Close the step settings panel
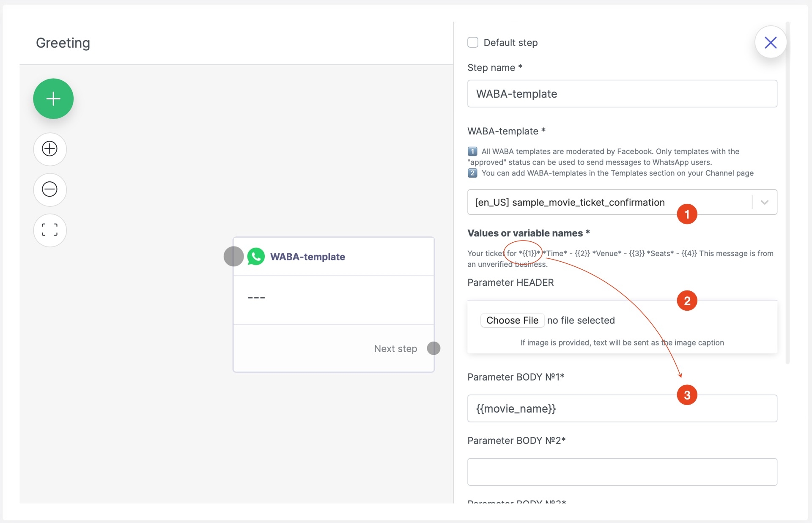 pyautogui.click(x=770, y=42)
